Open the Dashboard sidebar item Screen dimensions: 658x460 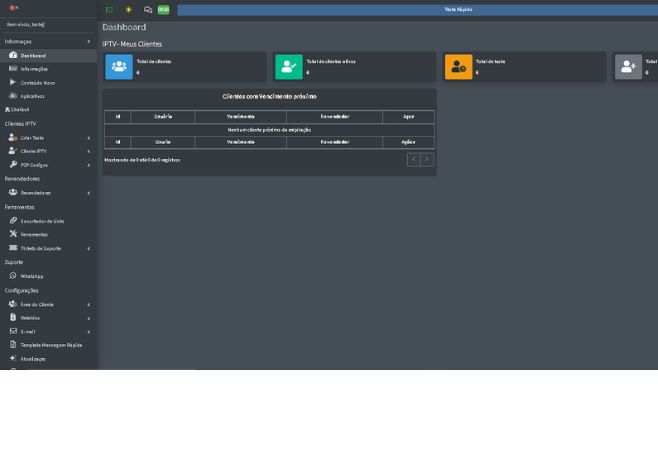(x=33, y=56)
